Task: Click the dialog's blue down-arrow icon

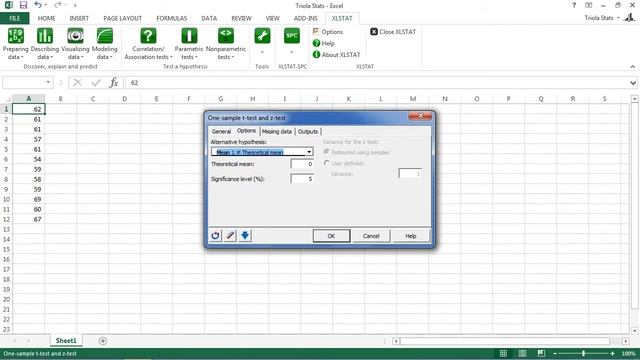Action: click(x=245, y=236)
